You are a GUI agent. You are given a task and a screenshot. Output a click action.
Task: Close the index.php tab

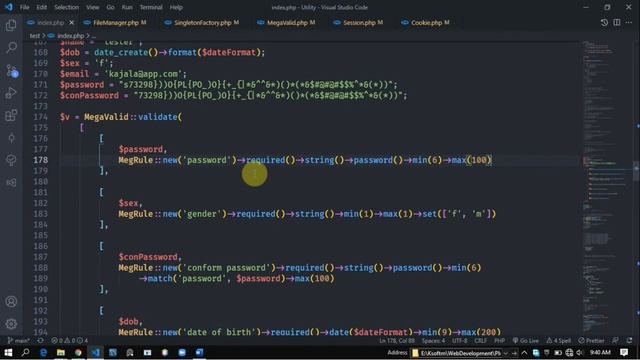click(x=71, y=22)
